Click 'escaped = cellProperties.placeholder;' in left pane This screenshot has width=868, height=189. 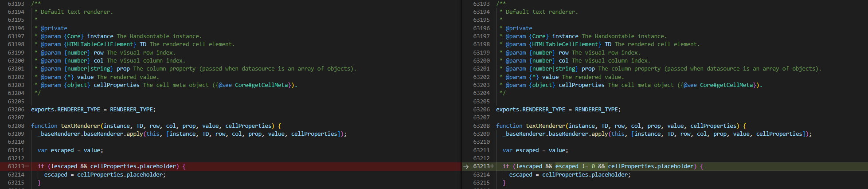click(x=105, y=175)
